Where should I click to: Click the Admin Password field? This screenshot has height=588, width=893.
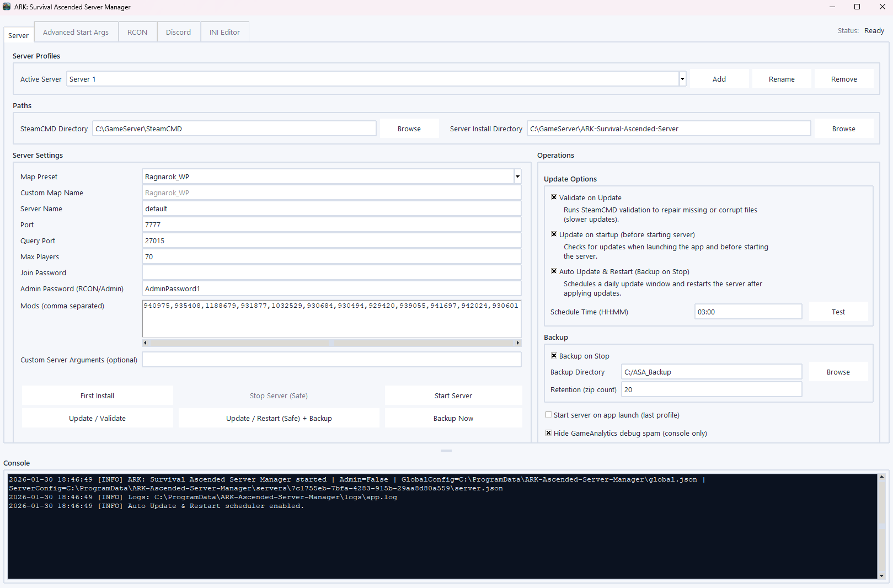[x=331, y=288]
